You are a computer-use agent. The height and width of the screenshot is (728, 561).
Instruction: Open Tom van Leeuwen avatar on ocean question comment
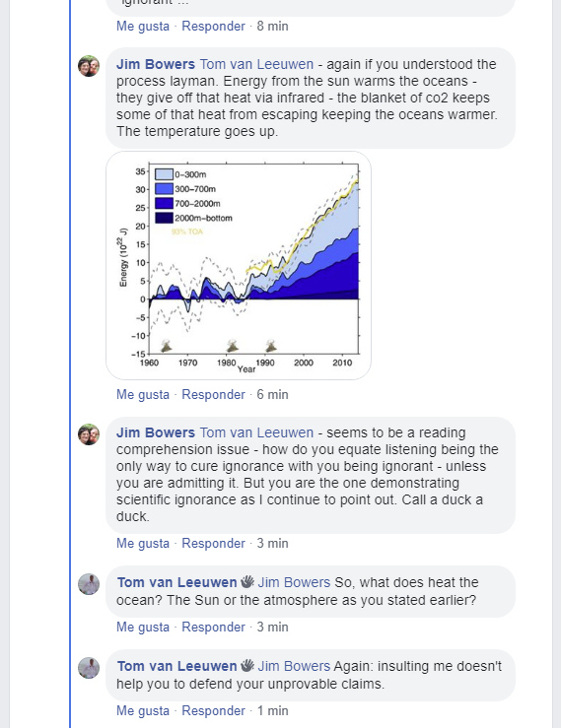(89, 584)
